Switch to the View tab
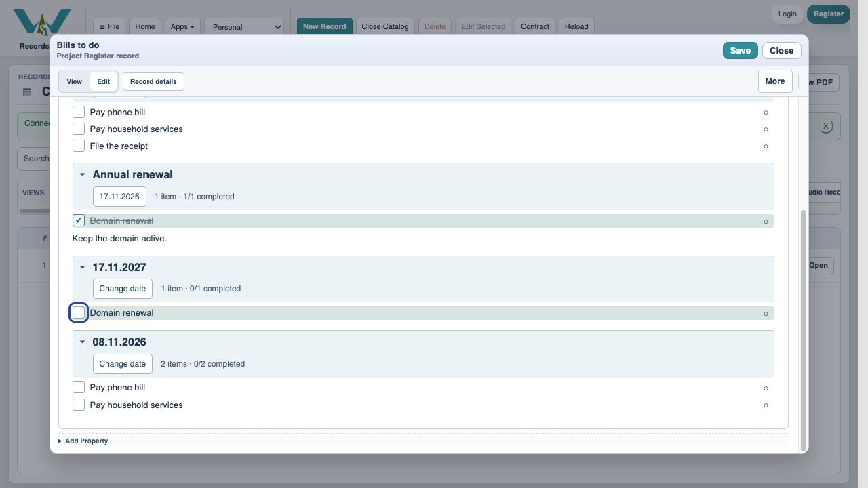 75,81
